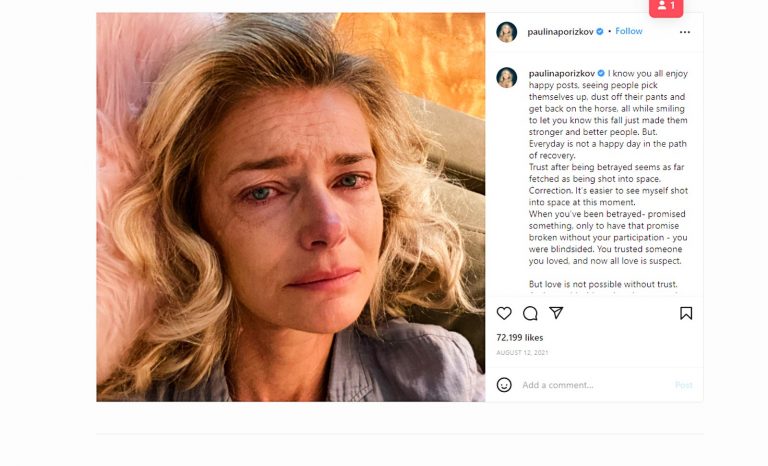Click the red follower notification badge
This screenshot has width=768, height=466.
(x=666, y=7)
